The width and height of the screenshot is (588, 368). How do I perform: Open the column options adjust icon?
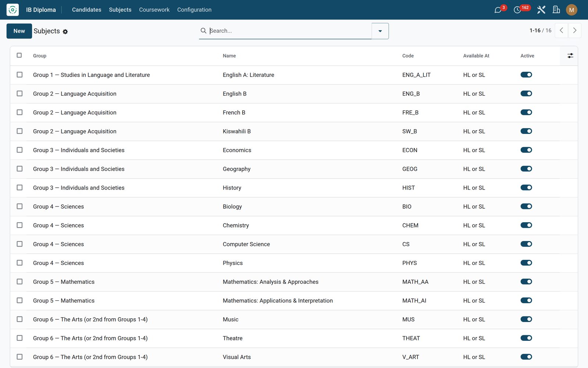(570, 56)
